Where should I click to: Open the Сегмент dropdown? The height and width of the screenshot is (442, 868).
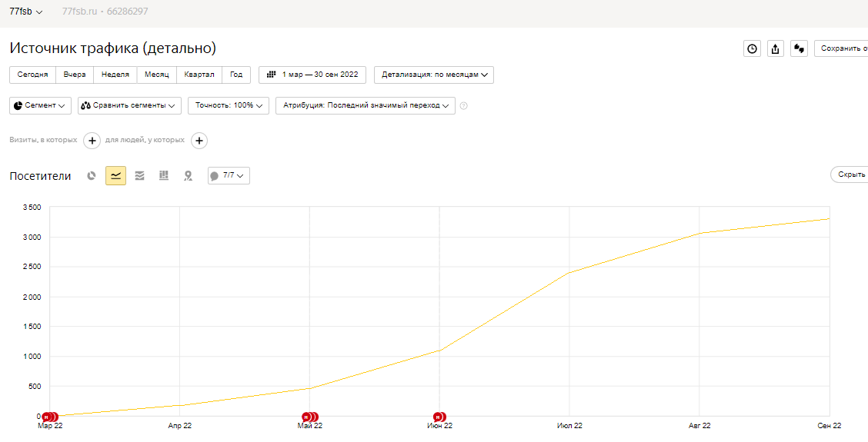coord(41,105)
